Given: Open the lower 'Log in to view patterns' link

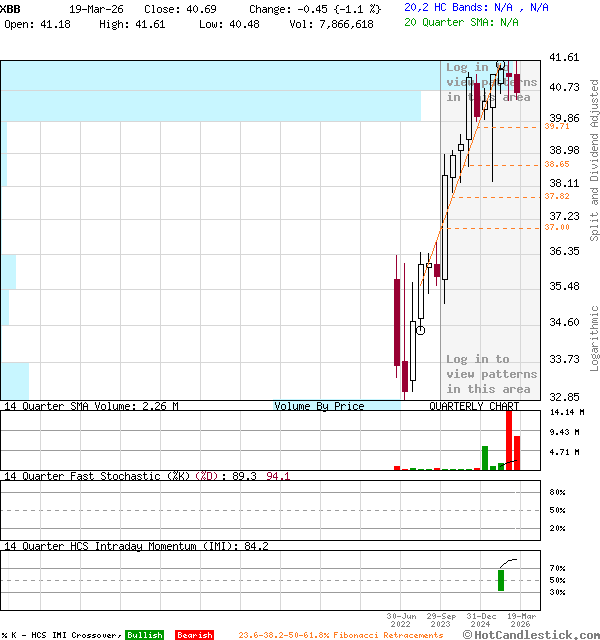Looking at the screenshot, I should [491, 374].
